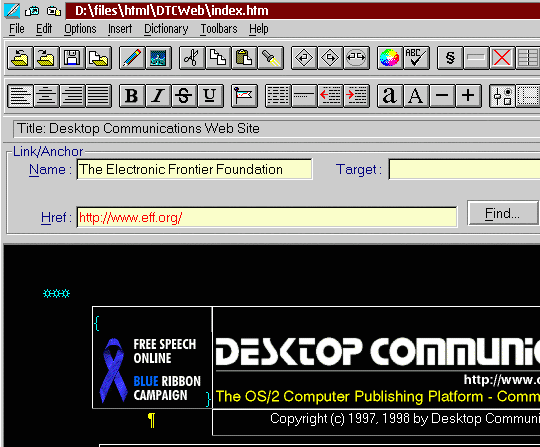Click the Paste clipboard icon
This screenshot has width=540, height=447.
click(x=245, y=58)
